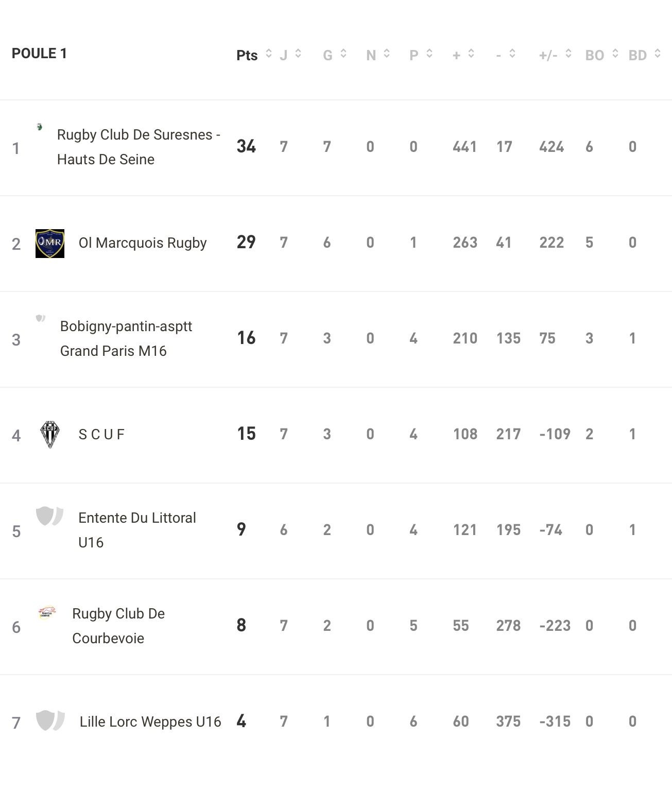
Task: Sort the table by Pts column
Action: (x=254, y=55)
